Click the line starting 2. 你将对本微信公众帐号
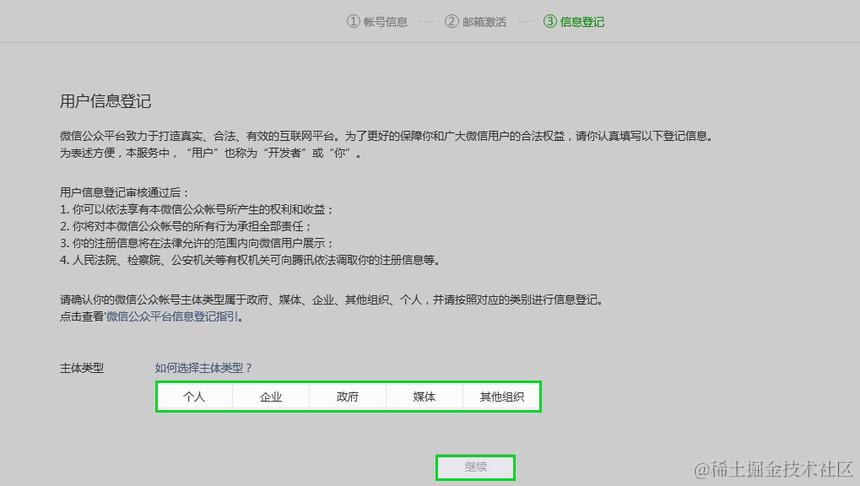The image size is (860, 486). 186,226
